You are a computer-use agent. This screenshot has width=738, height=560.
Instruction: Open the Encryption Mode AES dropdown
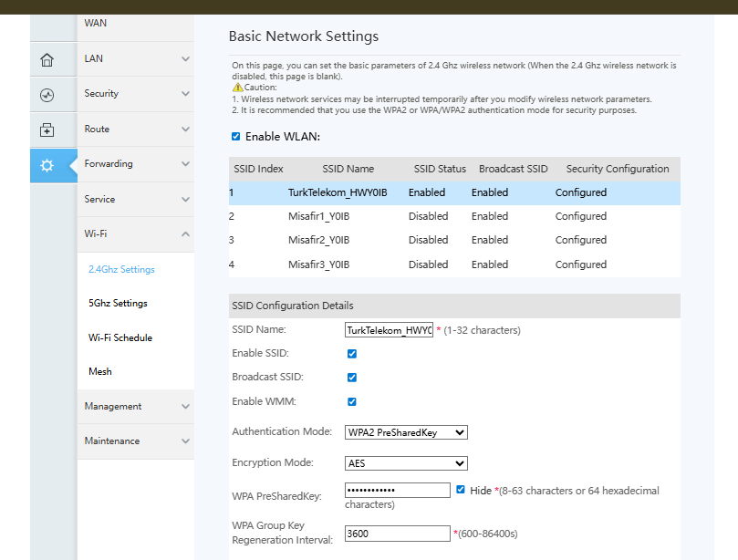point(406,463)
